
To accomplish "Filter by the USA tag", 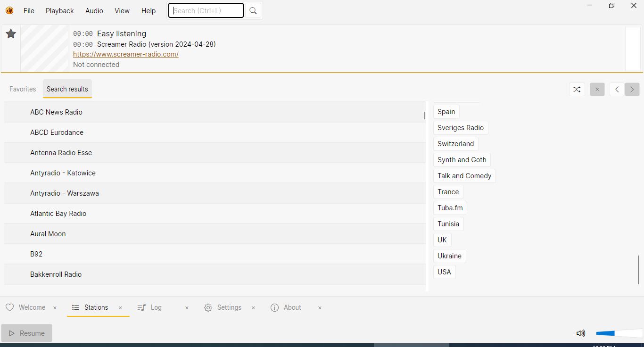I will click(445, 272).
